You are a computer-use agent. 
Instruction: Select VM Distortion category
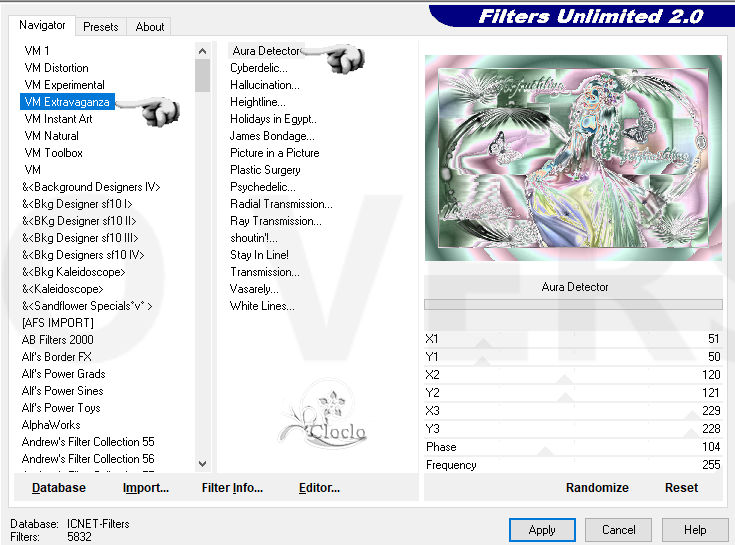click(x=56, y=68)
